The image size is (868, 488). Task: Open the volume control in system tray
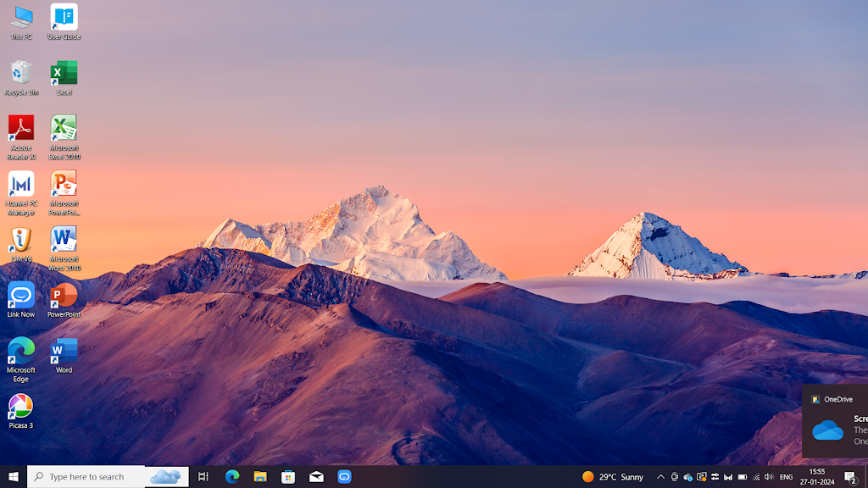pyautogui.click(x=769, y=477)
